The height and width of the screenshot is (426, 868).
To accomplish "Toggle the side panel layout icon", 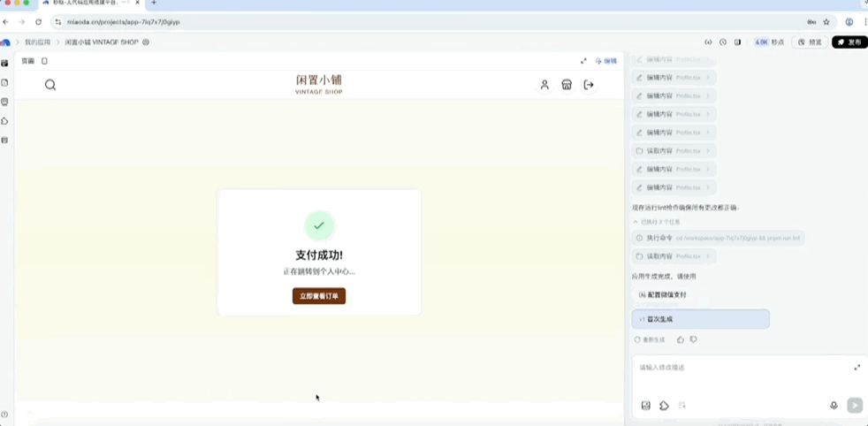I will coord(737,42).
